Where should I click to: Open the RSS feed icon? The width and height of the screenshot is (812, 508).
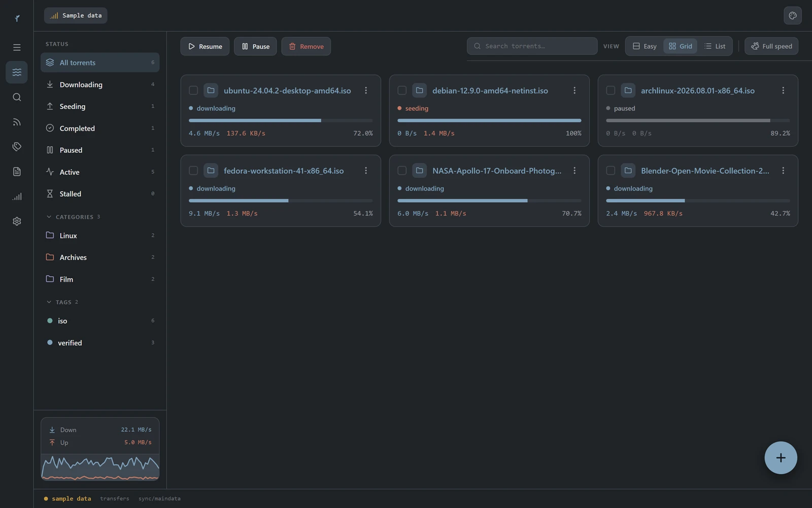point(17,122)
